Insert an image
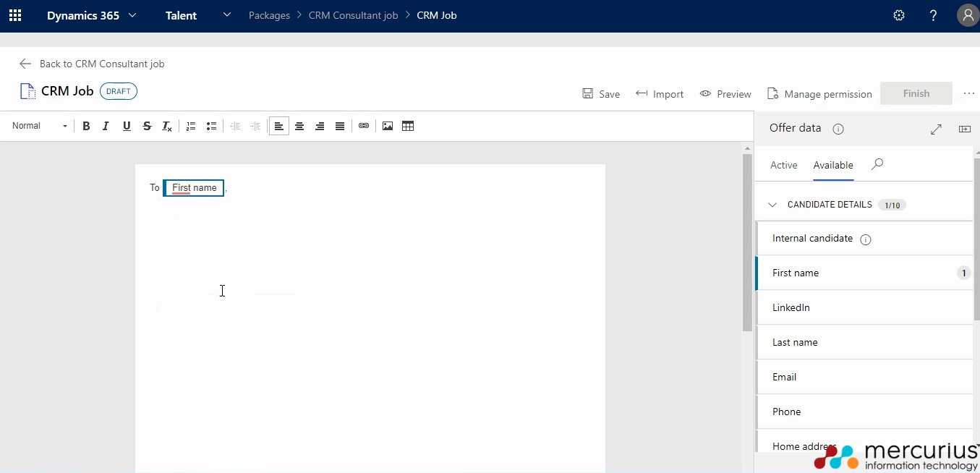The height and width of the screenshot is (473, 980). (x=388, y=126)
